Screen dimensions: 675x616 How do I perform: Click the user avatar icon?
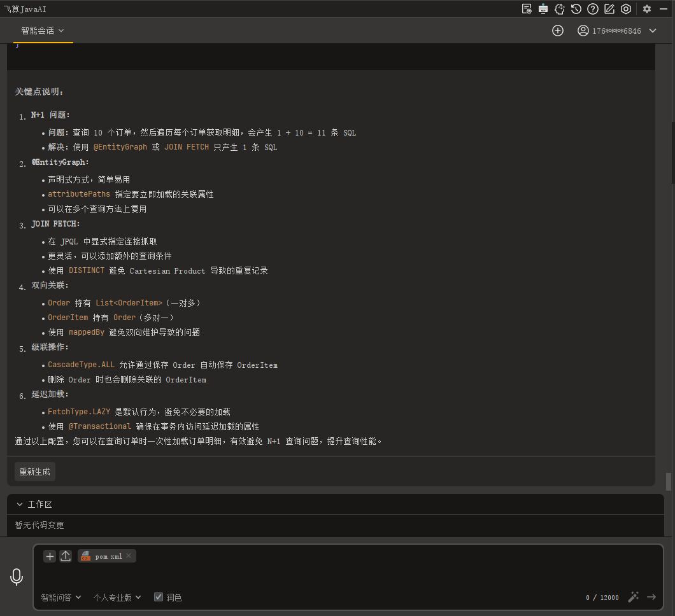[583, 31]
